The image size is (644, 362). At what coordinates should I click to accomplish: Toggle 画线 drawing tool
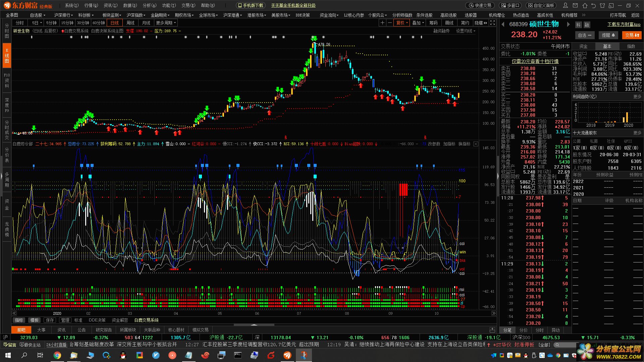449,23
